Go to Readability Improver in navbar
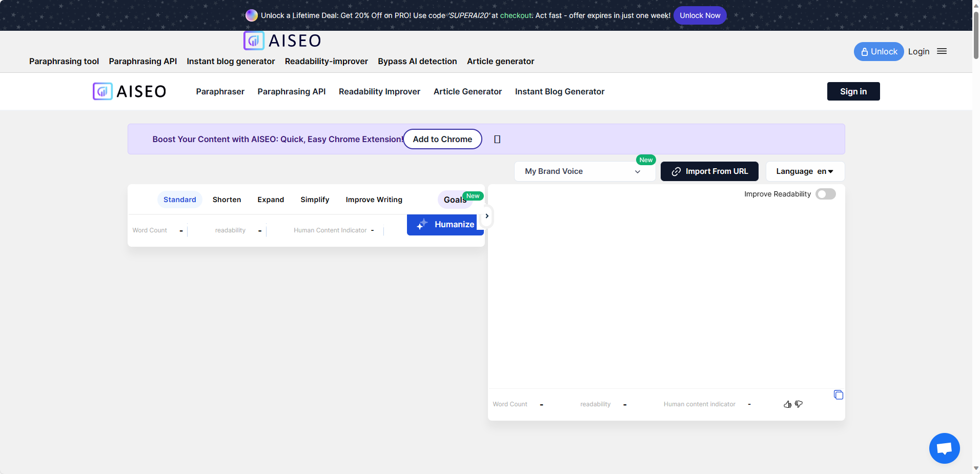980x474 pixels. tap(379, 91)
